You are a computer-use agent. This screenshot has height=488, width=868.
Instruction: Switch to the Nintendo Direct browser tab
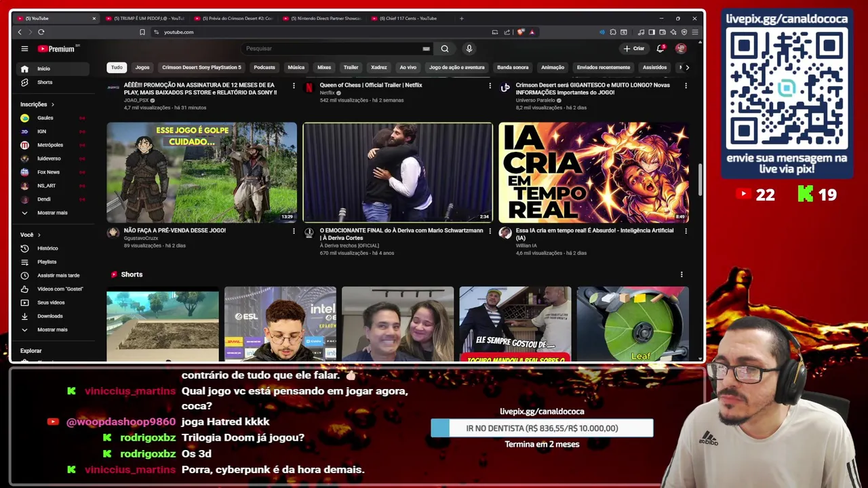[x=322, y=18]
